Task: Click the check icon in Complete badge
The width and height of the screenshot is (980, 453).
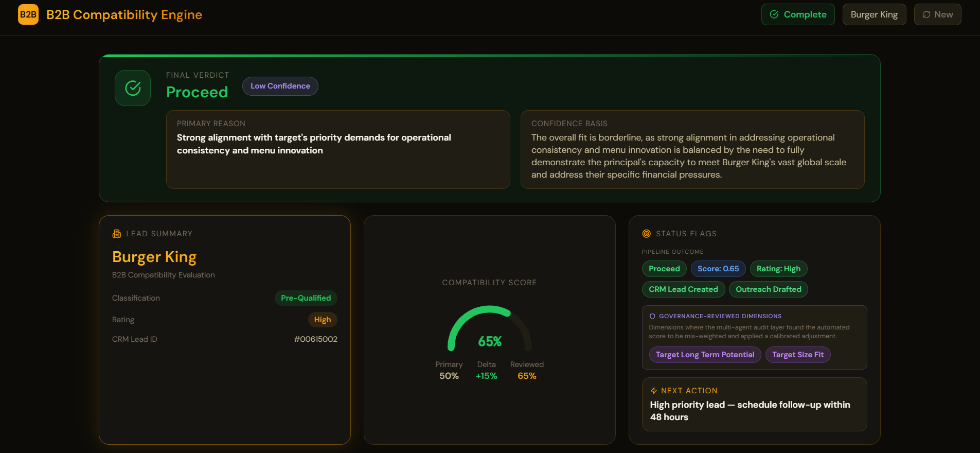Action: (774, 14)
